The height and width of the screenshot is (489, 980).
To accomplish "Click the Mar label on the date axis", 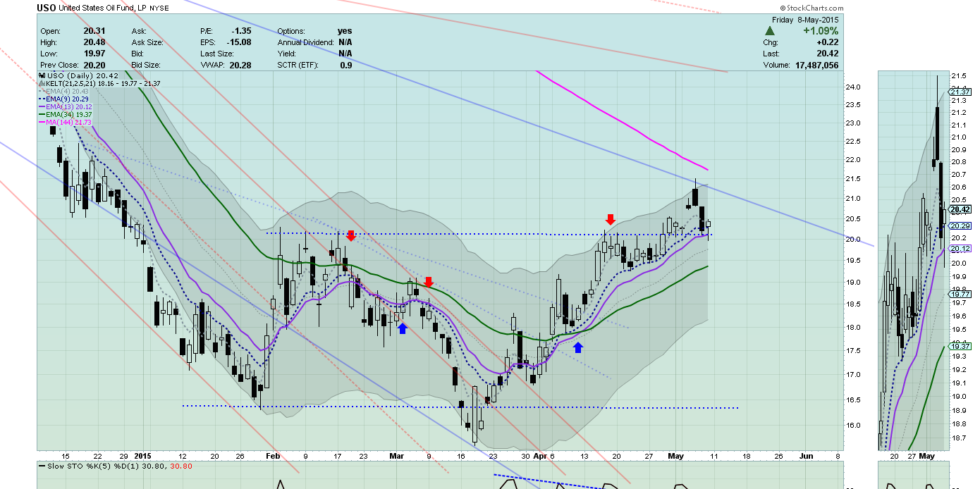I will 397,456.
